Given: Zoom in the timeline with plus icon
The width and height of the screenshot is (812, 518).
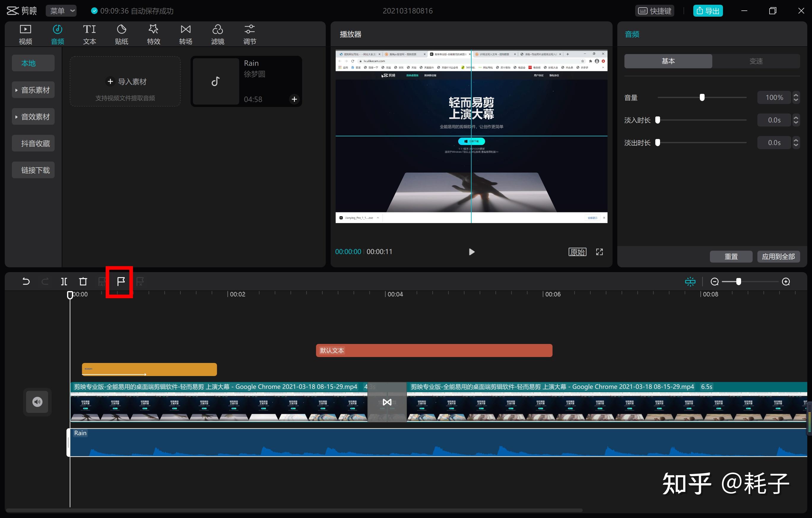Looking at the screenshot, I should click(786, 282).
